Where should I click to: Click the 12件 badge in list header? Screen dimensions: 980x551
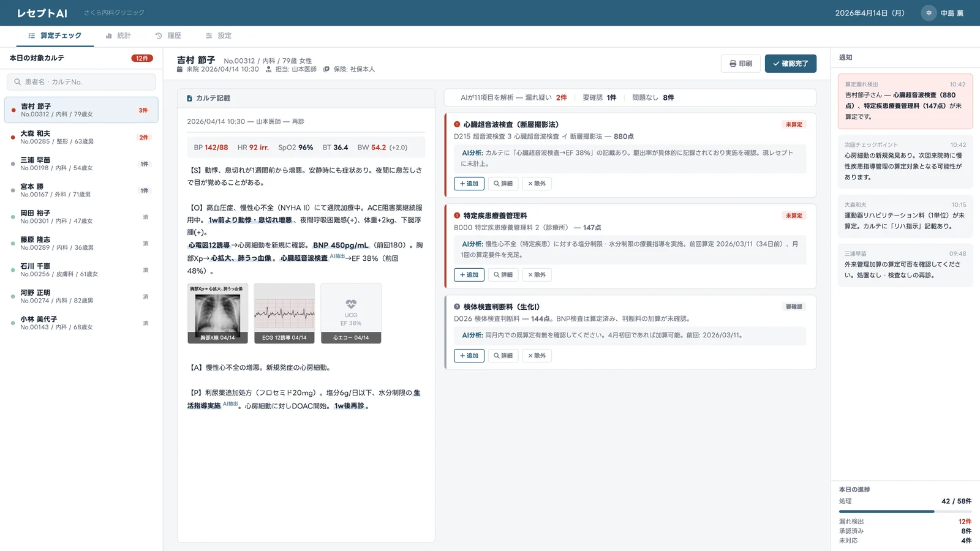(142, 58)
